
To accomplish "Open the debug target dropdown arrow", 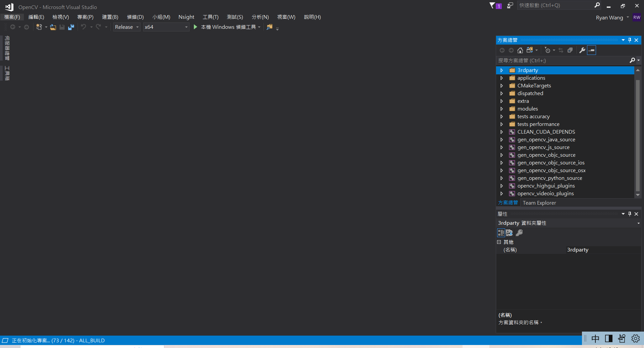I will tap(259, 27).
